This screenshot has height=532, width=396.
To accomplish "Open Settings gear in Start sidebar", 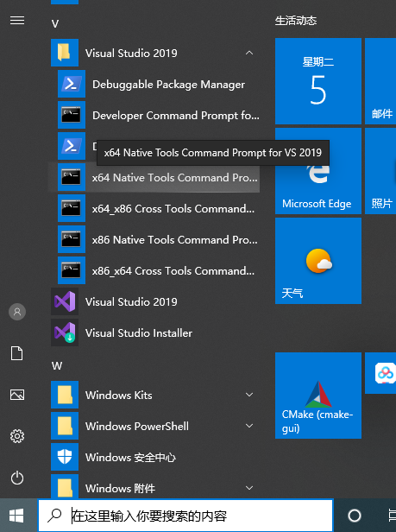I will click(x=17, y=436).
